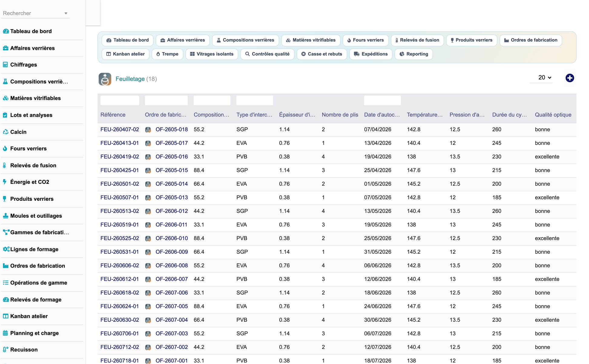Sort by the Qualité optique column header

tap(553, 115)
